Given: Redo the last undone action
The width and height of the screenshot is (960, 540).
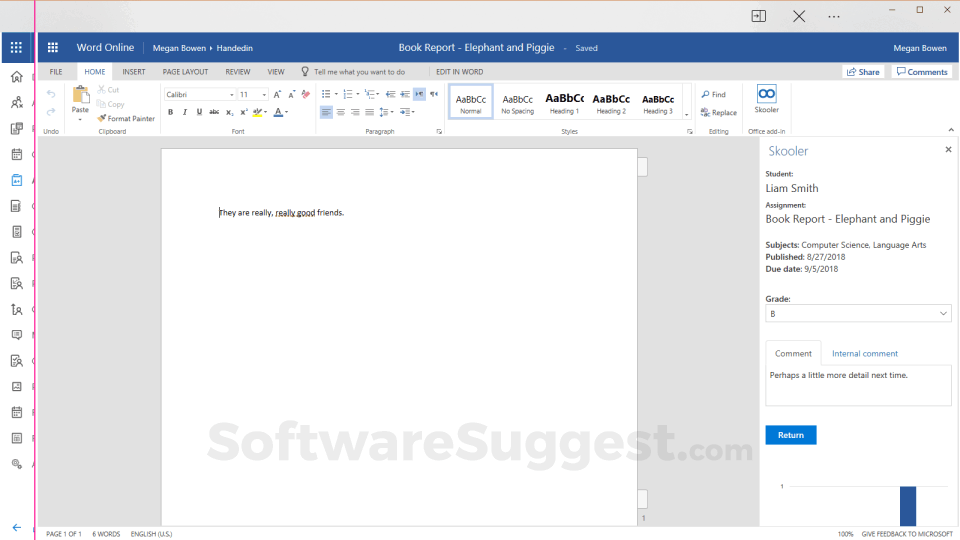Looking at the screenshot, I should pyautogui.click(x=51, y=111).
